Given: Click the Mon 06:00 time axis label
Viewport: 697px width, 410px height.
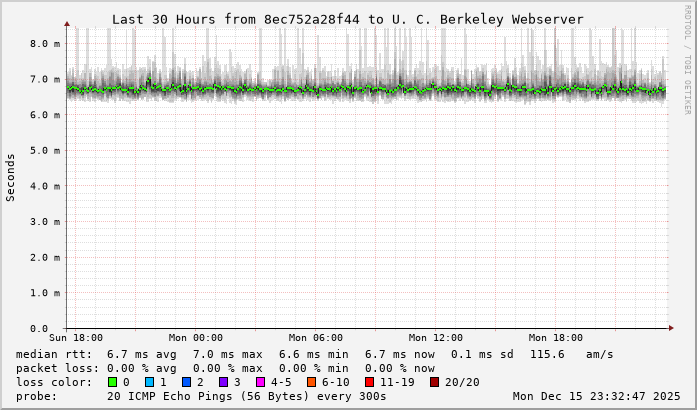Looking at the screenshot, I should tap(315, 338).
